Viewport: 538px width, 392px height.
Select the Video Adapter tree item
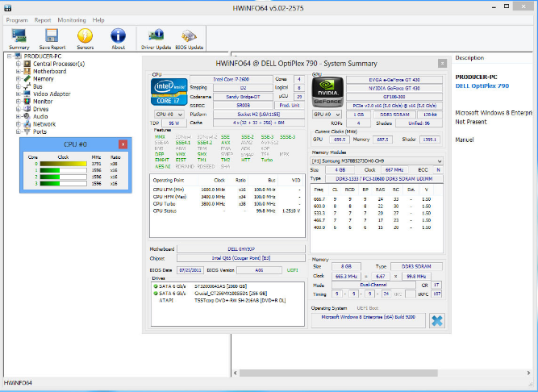pyautogui.click(x=52, y=94)
